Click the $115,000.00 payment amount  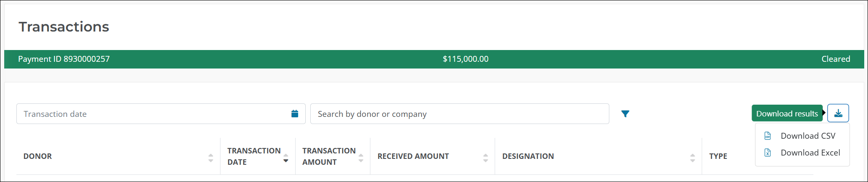(465, 59)
